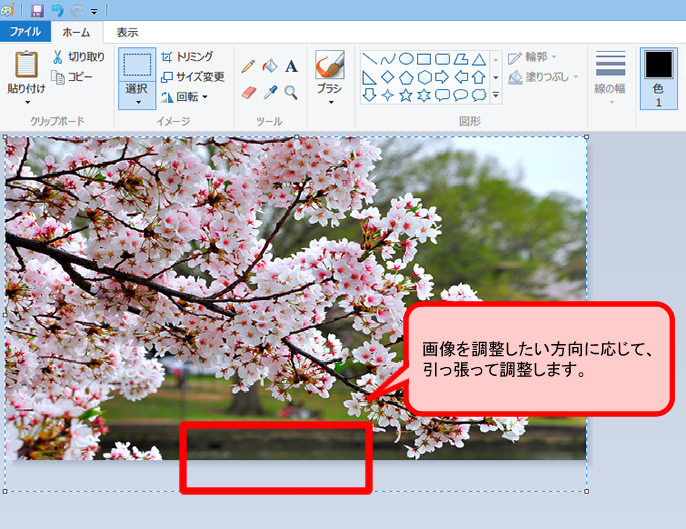Choose the Oval shape

tap(406, 59)
